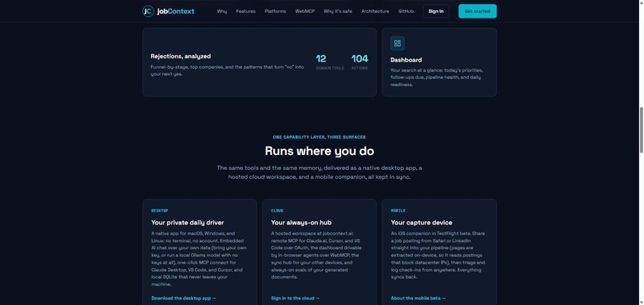Click Your capture device heading
The image size is (644, 305).
pyautogui.click(x=421, y=223)
